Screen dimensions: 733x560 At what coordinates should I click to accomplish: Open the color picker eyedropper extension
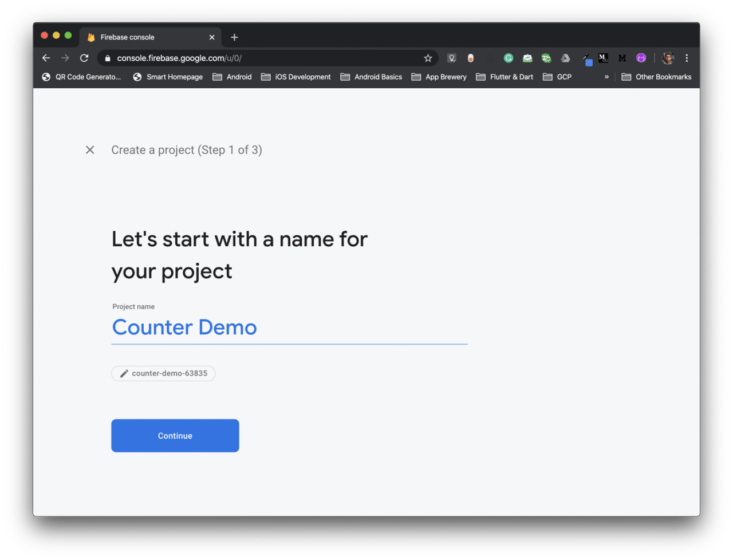(x=586, y=58)
